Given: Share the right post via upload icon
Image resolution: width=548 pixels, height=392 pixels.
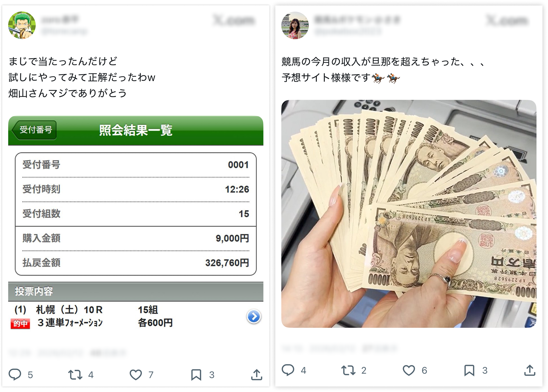Looking at the screenshot, I should (x=530, y=370).
